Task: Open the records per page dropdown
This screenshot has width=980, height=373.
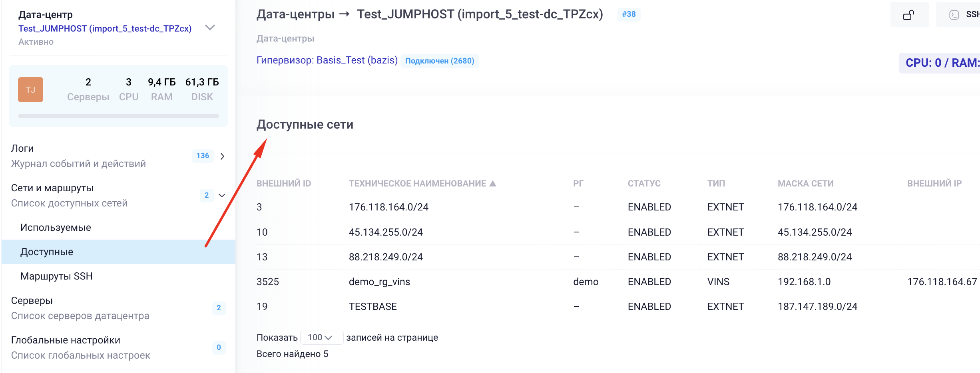Action: pos(321,337)
